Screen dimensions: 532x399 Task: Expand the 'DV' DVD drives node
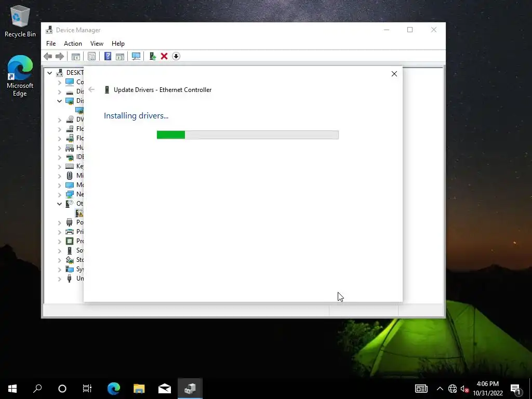pos(59,119)
